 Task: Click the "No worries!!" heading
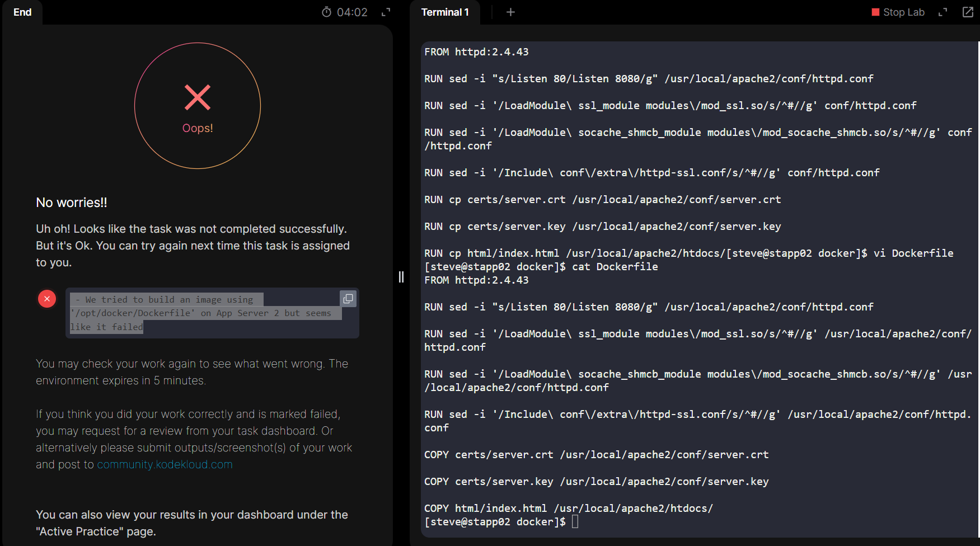point(72,203)
